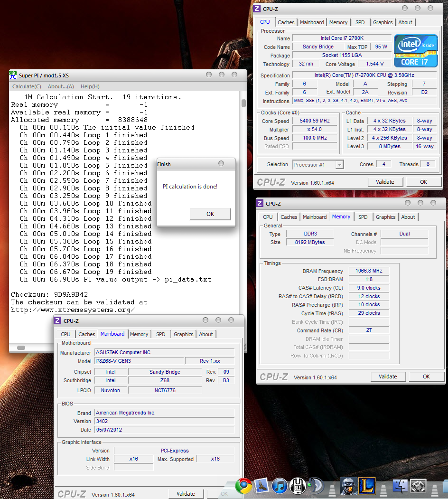Open iTunes from the dock
448x499 pixels.
click(x=280, y=485)
